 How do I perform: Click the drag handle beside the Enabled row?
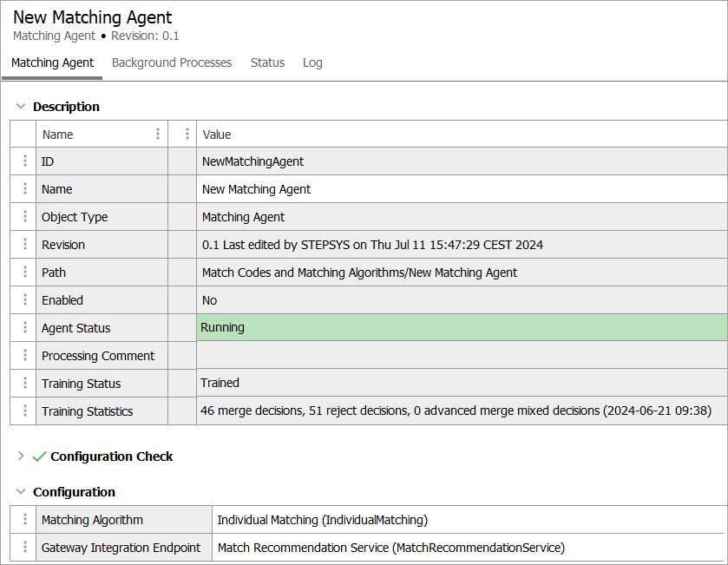click(24, 300)
